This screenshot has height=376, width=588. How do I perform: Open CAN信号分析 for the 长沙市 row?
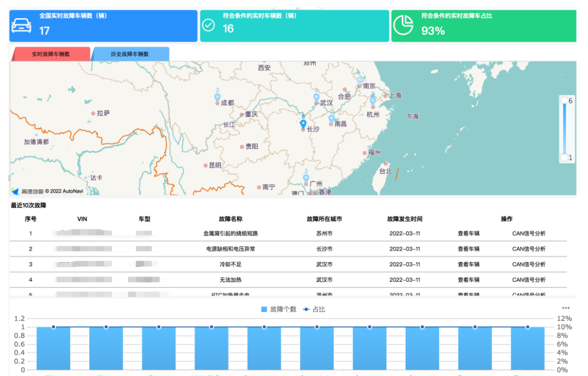pos(528,249)
